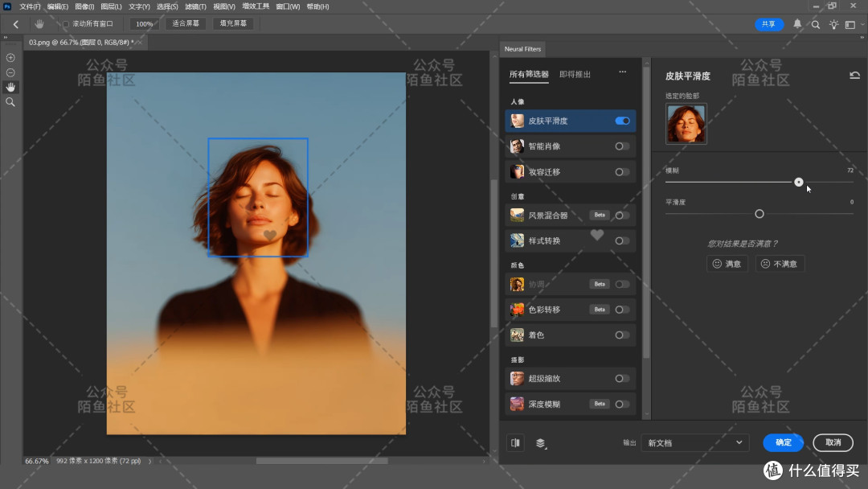Click the layer preview stack icon

click(x=540, y=442)
